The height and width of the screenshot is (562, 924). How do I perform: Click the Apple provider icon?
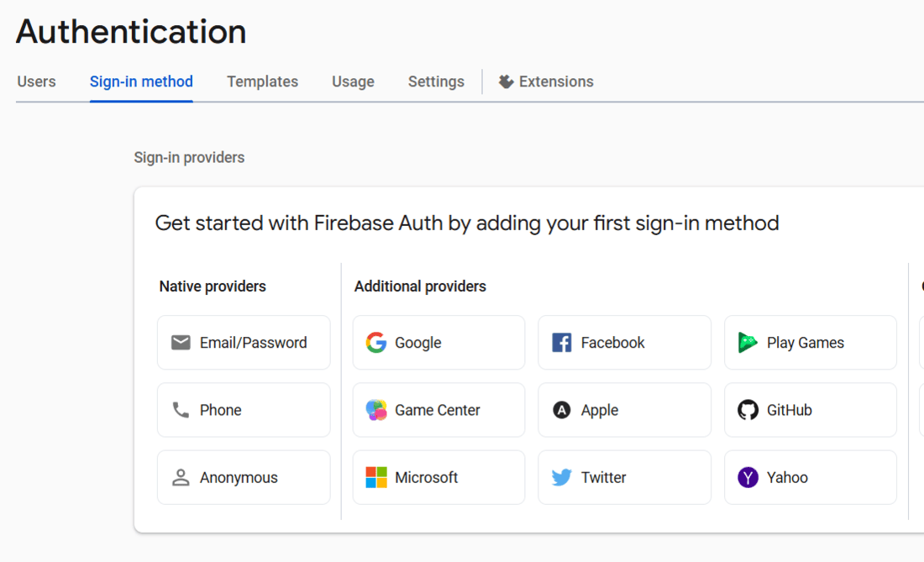tap(562, 410)
